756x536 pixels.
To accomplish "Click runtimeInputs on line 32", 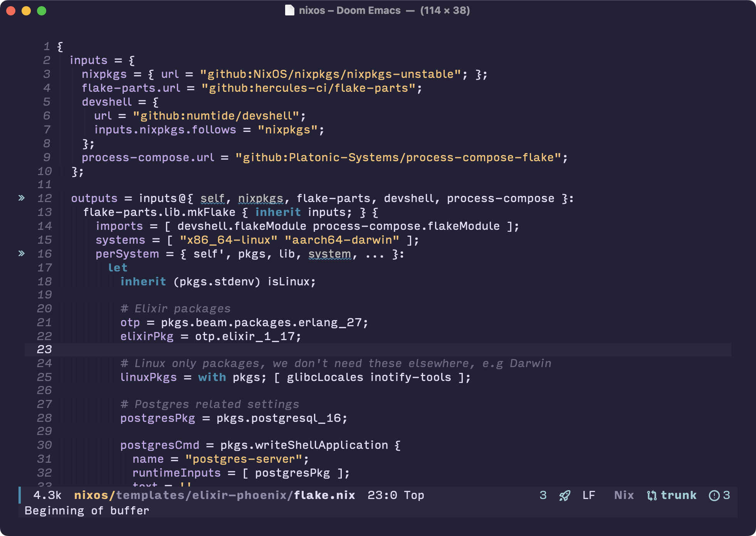I will coord(176,473).
